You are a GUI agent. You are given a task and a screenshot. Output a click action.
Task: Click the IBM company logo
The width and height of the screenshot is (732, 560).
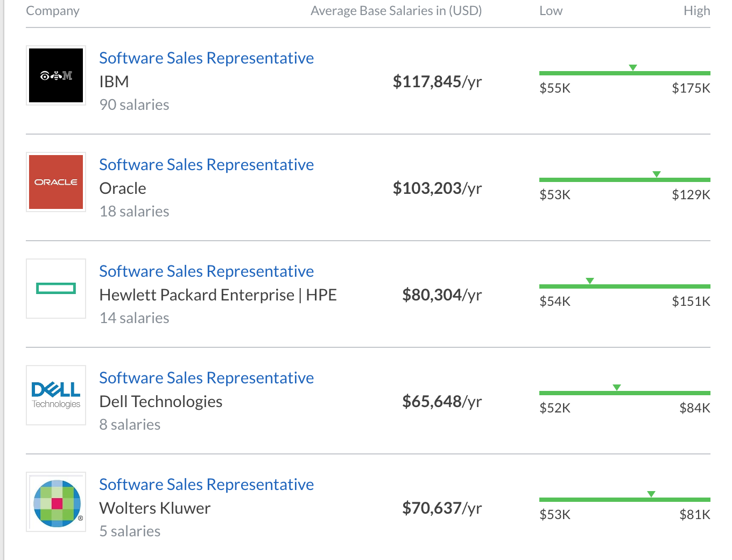[56, 75]
